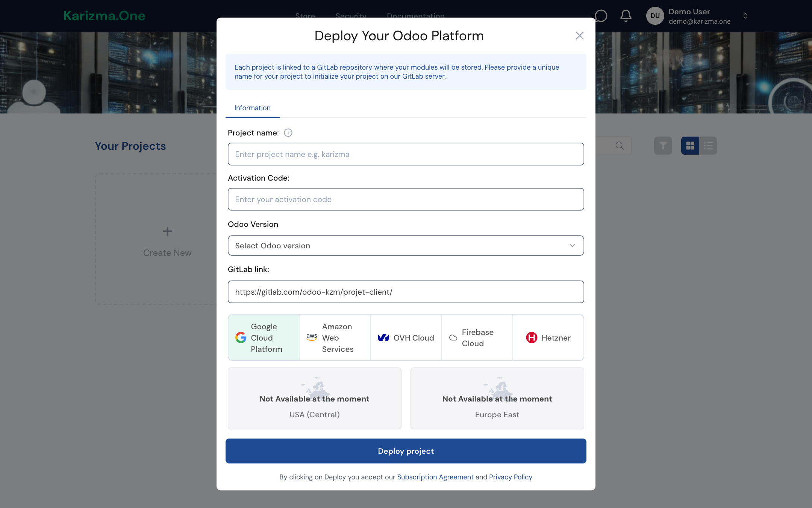Open the Subscription Agreement link

[x=435, y=477]
